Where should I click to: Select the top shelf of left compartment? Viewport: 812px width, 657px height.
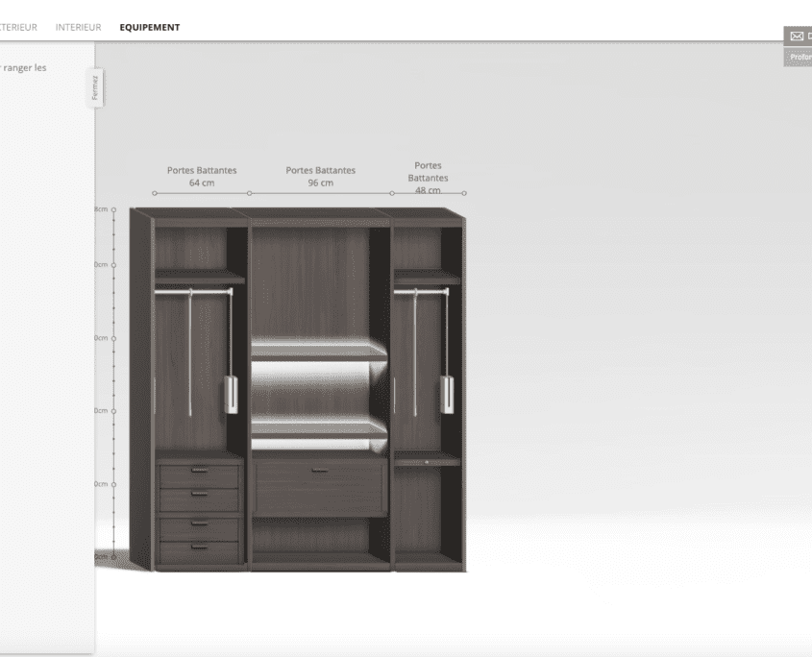(x=199, y=277)
